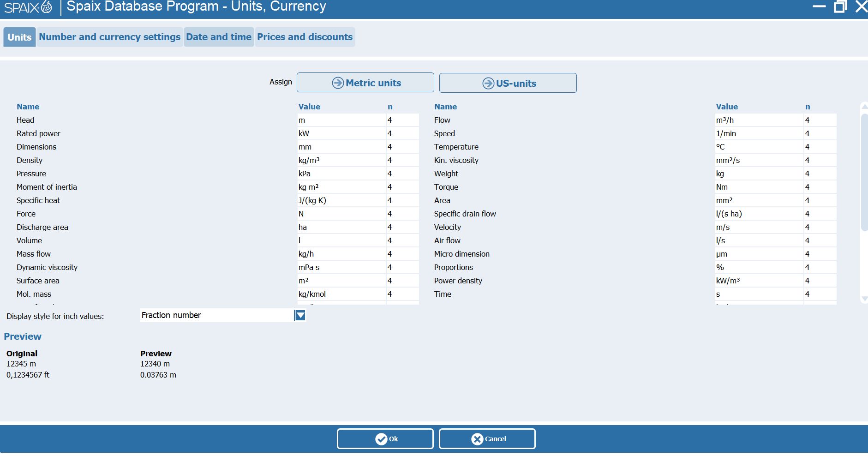Image resolution: width=868 pixels, height=456 pixels.
Task: Open the Head unit value field
Action: tap(341, 120)
